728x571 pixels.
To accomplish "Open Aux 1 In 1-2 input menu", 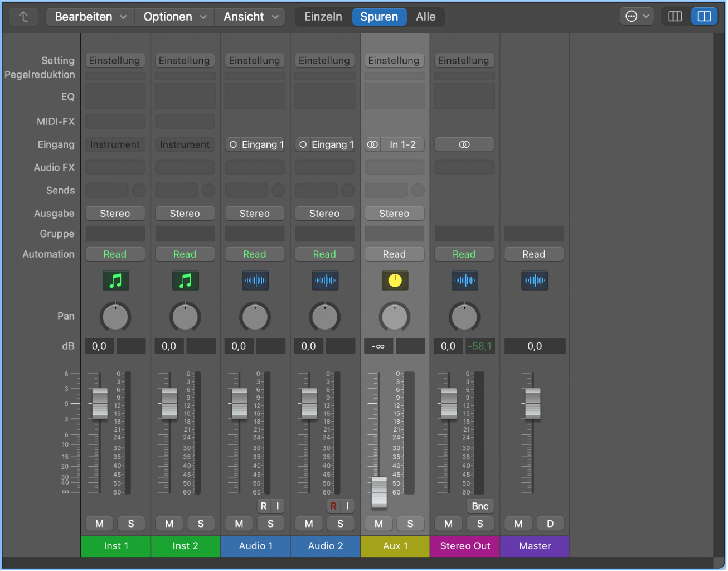I will point(402,144).
